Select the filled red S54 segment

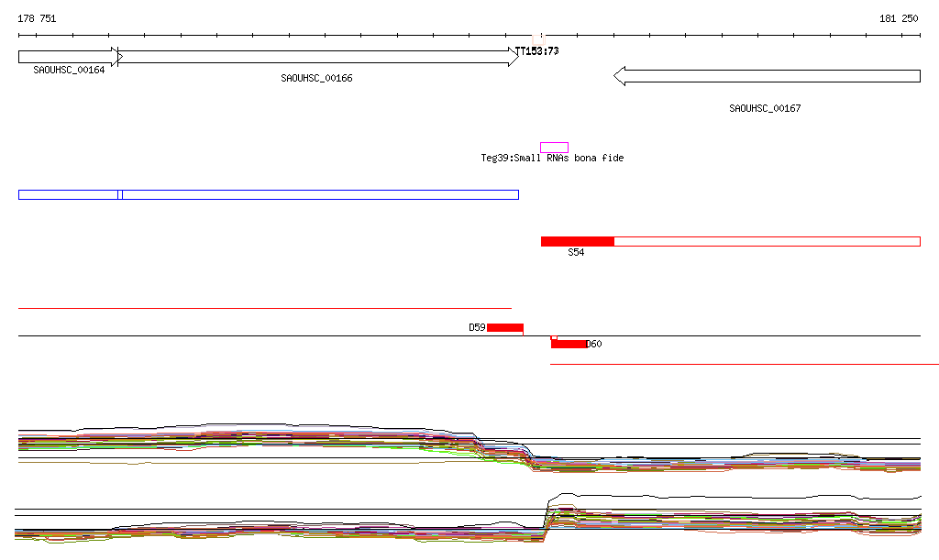coord(578,242)
